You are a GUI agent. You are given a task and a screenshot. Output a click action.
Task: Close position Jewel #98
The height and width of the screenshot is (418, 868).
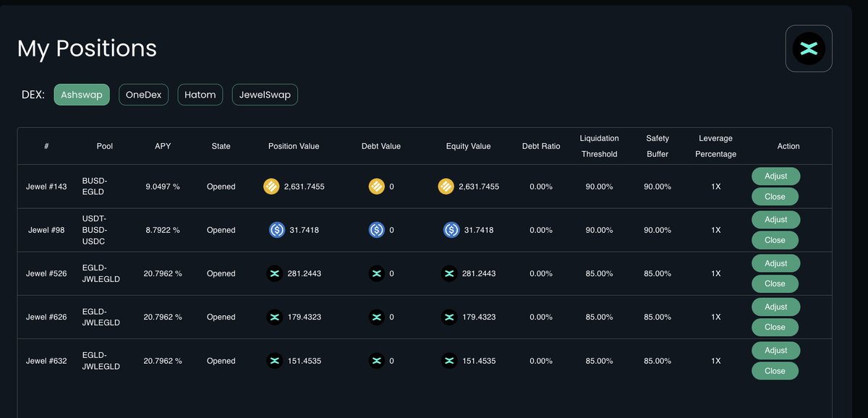tap(775, 240)
